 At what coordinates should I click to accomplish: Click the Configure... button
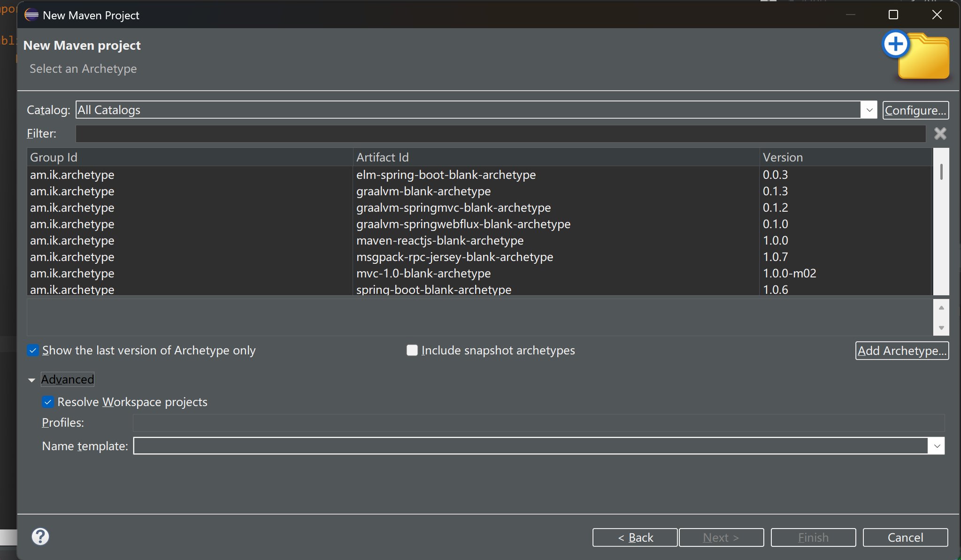pos(915,110)
